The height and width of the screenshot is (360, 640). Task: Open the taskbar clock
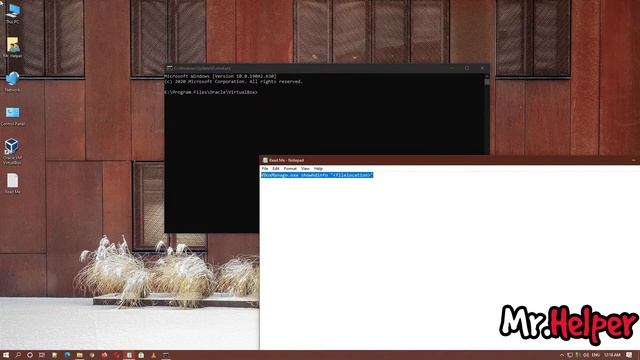(612, 355)
